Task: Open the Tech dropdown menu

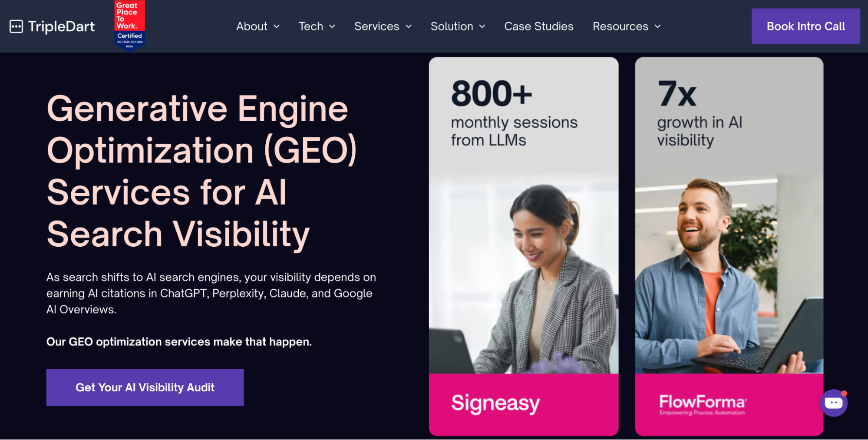Action: click(x=317, y=26)
